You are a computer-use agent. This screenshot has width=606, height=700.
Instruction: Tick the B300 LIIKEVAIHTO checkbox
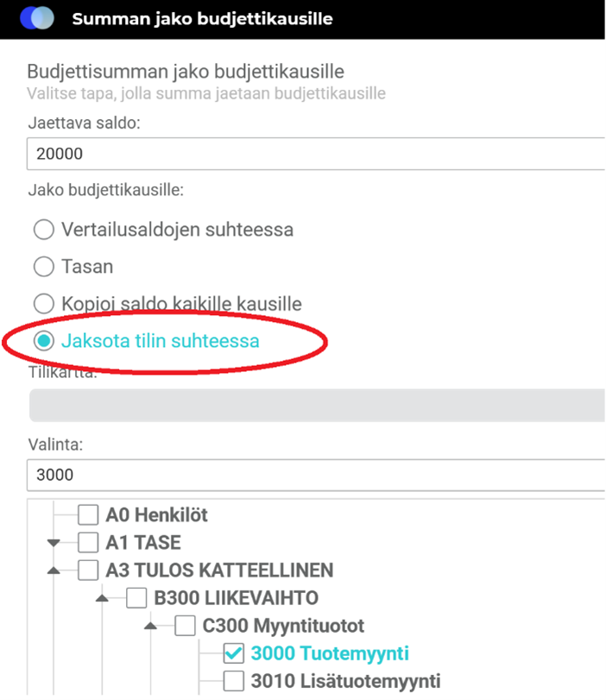pos(136,598)
